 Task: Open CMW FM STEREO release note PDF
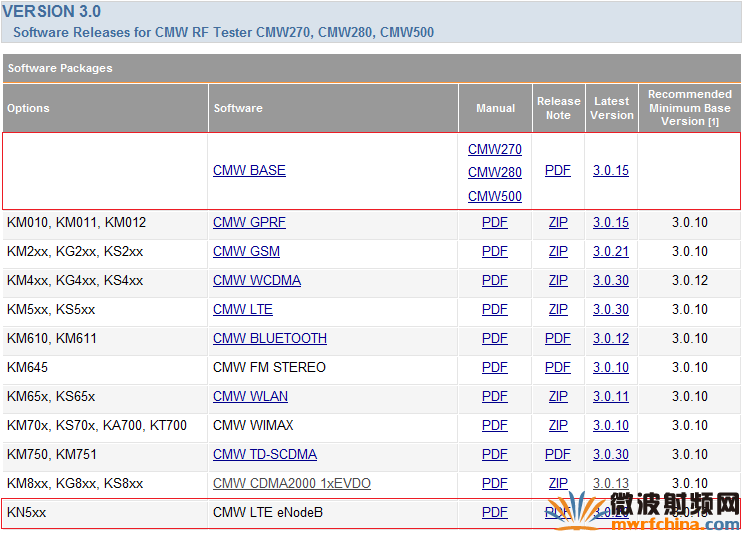coord(558,367)
